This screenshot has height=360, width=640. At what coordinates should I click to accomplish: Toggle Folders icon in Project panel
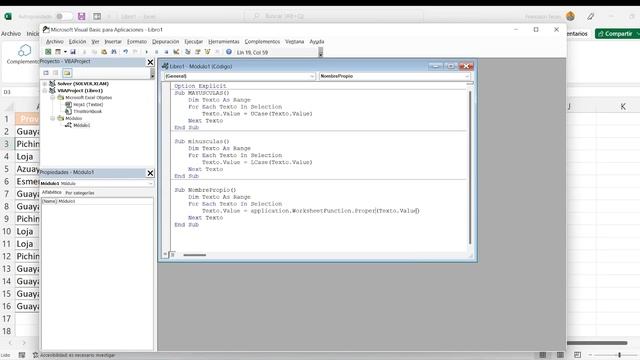[x=67, y=73]
